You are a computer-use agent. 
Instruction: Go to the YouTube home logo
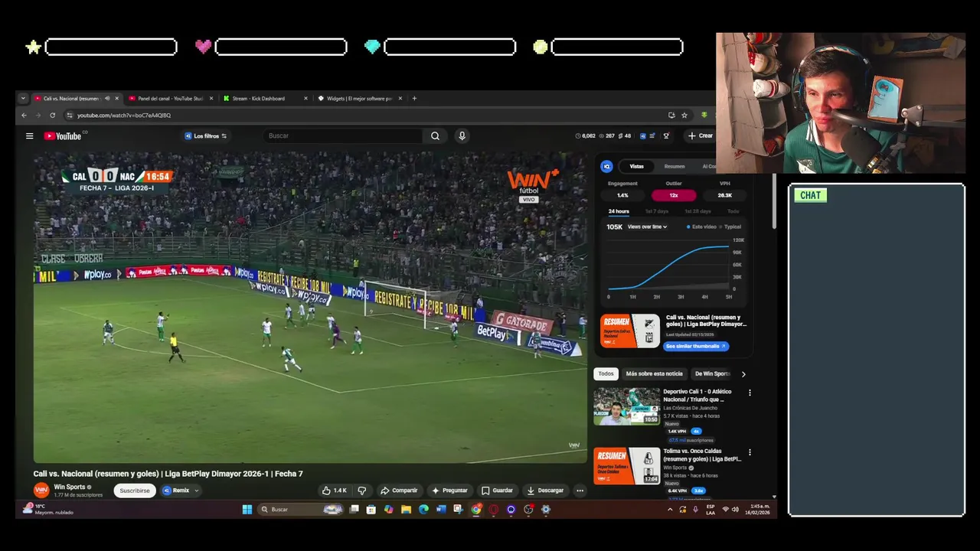63,136
